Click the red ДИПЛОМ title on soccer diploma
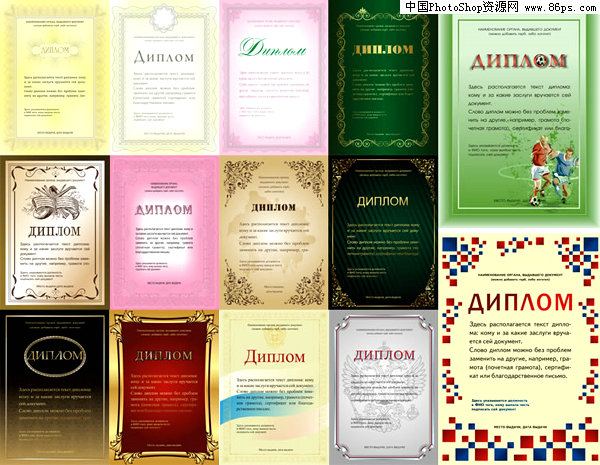600x465 pixels. (x=519, y=62)
